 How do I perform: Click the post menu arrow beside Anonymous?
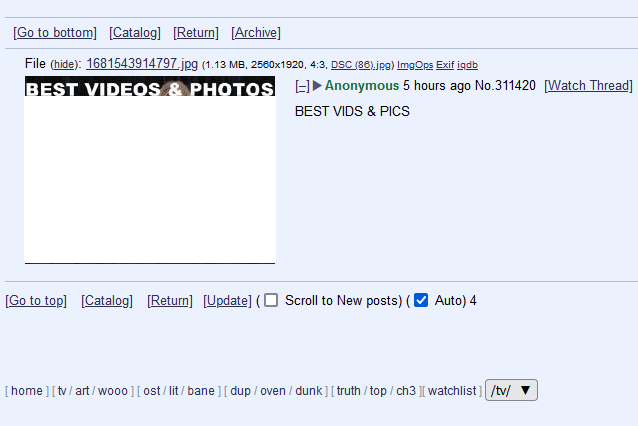317,85
